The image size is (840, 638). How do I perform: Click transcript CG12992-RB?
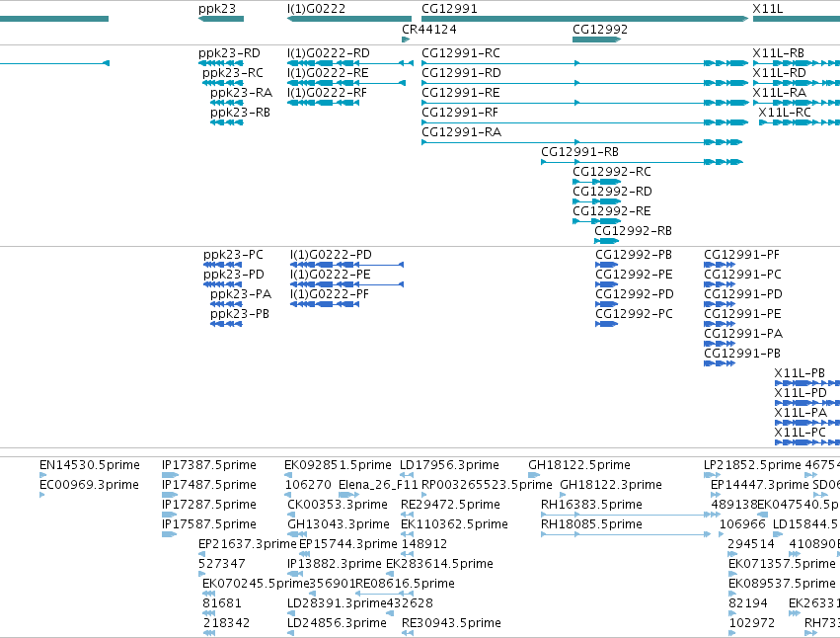click(x=634, y=232)
